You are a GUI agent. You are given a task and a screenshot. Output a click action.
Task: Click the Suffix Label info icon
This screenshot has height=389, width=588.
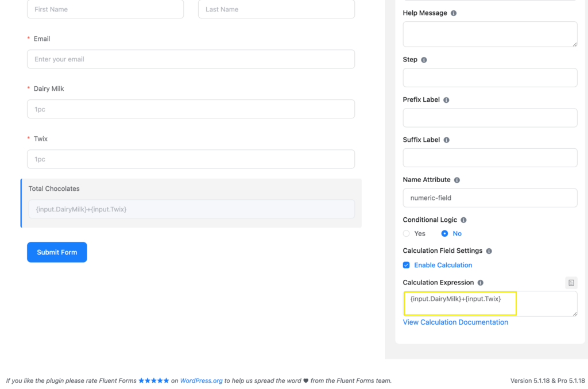tap(446, 140)
